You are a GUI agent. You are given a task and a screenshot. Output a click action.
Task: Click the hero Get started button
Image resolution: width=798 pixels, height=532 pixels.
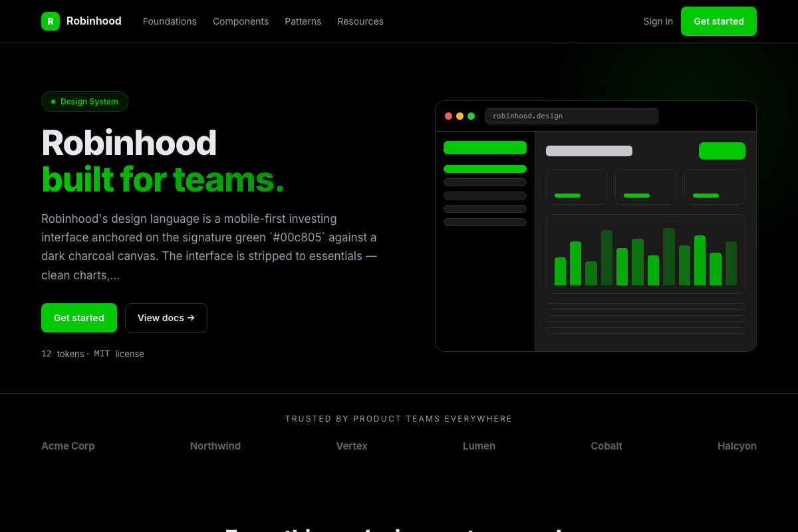pyautogui.click(x=79, y=318)
